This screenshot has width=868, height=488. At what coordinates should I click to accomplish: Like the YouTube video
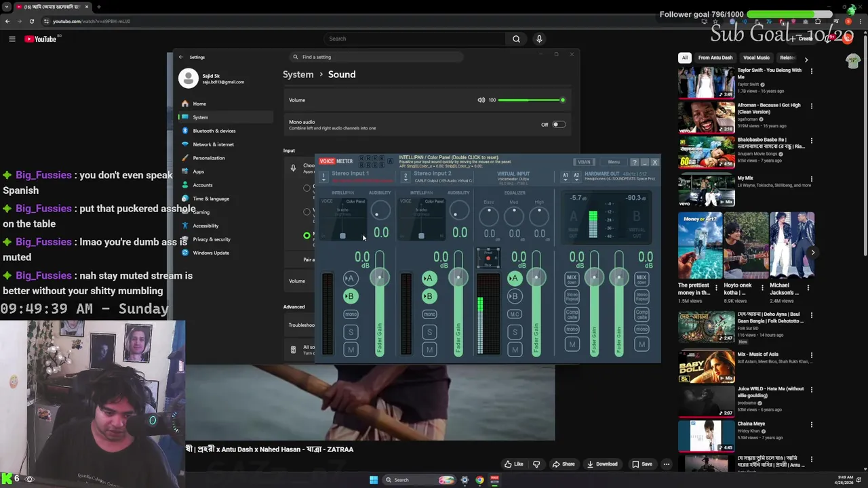513,464
